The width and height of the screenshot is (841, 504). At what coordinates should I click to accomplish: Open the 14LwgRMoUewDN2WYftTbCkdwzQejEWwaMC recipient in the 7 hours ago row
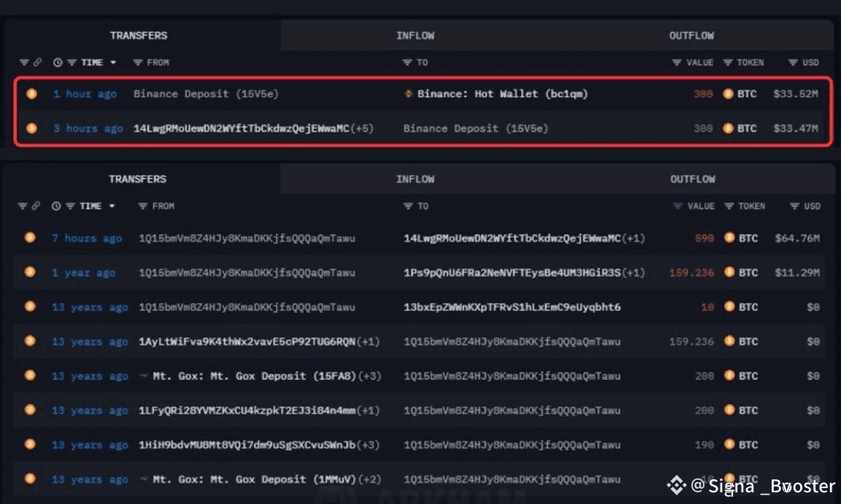coord(512,238)
